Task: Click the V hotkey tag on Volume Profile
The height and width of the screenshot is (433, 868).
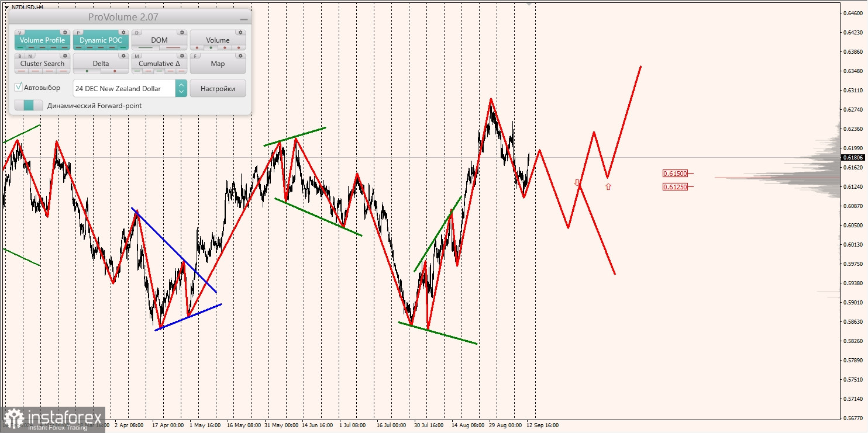Action: tap(19, 33)
